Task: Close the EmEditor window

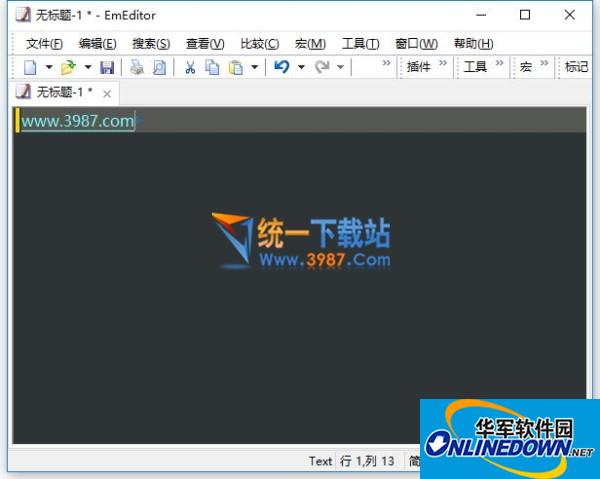Action: 570,15
